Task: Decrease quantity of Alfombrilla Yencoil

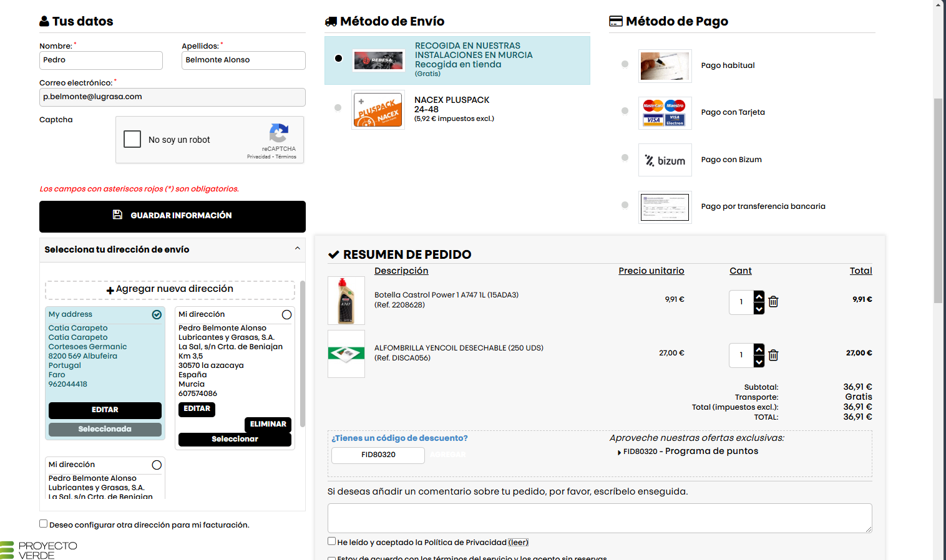Action: pyautogui.click(x=759, y=362)
